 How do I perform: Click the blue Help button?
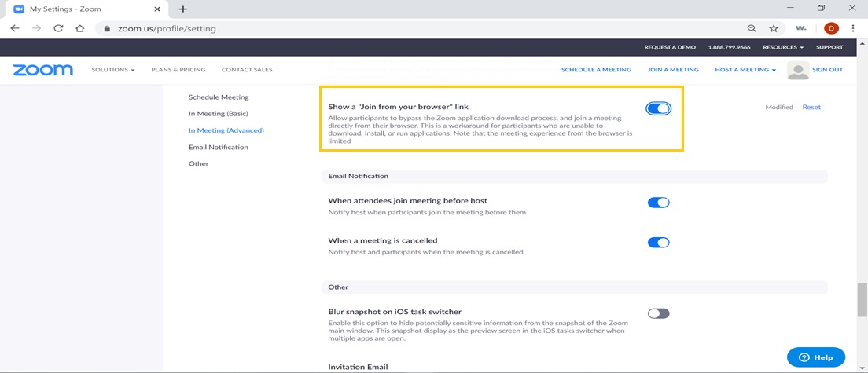tap(815, 357)
